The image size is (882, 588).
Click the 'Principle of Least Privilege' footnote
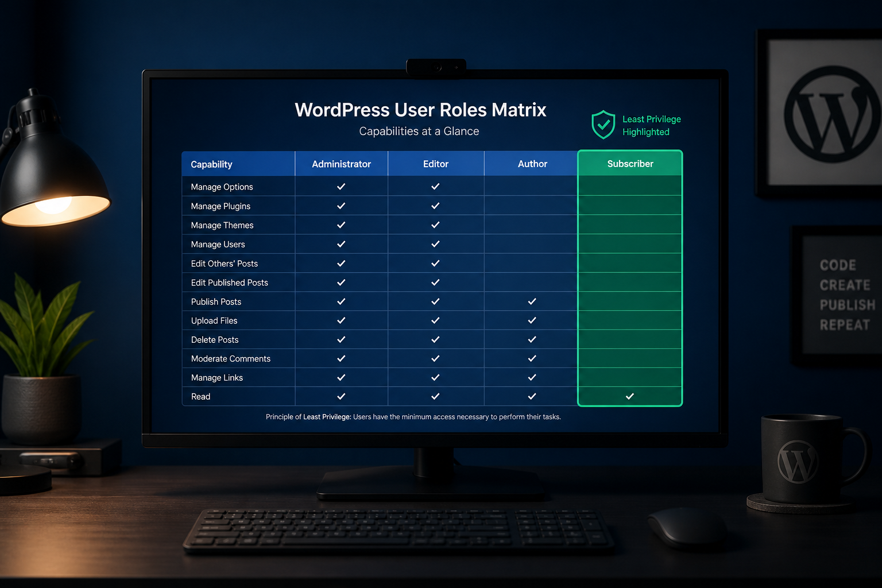click(413, 417)
